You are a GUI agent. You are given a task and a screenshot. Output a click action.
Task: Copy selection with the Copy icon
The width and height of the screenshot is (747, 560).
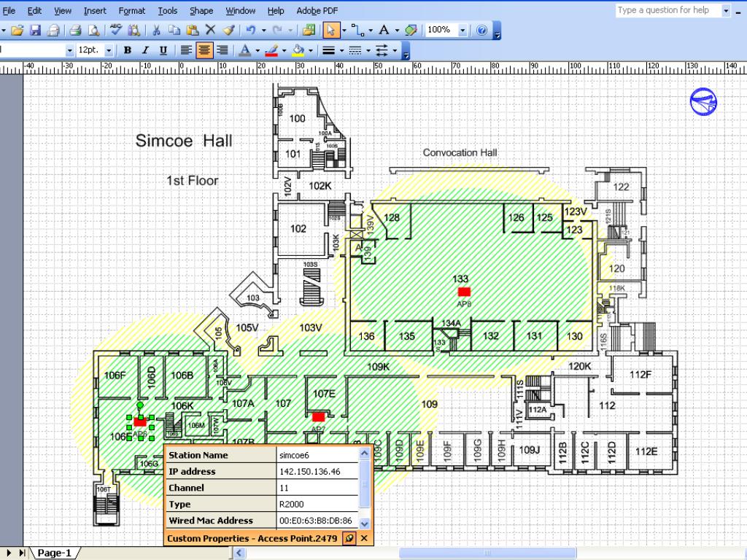(x=174, y=31)
